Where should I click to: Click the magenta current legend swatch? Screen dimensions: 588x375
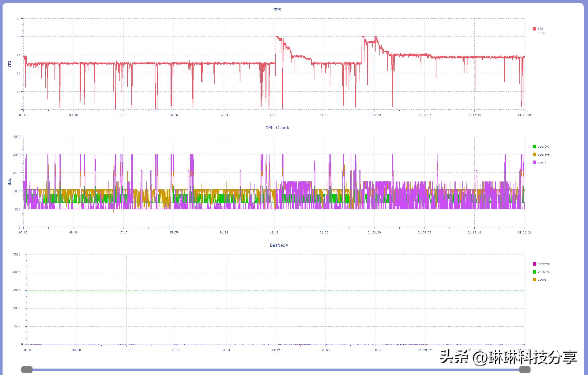pyautogui.click(x=534, y=264)
